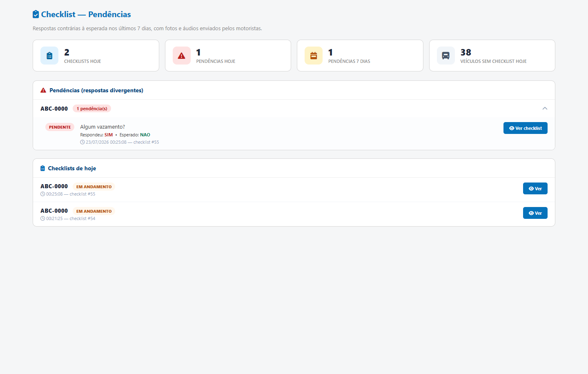
Task: Open checklist via 'Ver checklist' button
Action: pyautogui.click(x=525, y=128)
